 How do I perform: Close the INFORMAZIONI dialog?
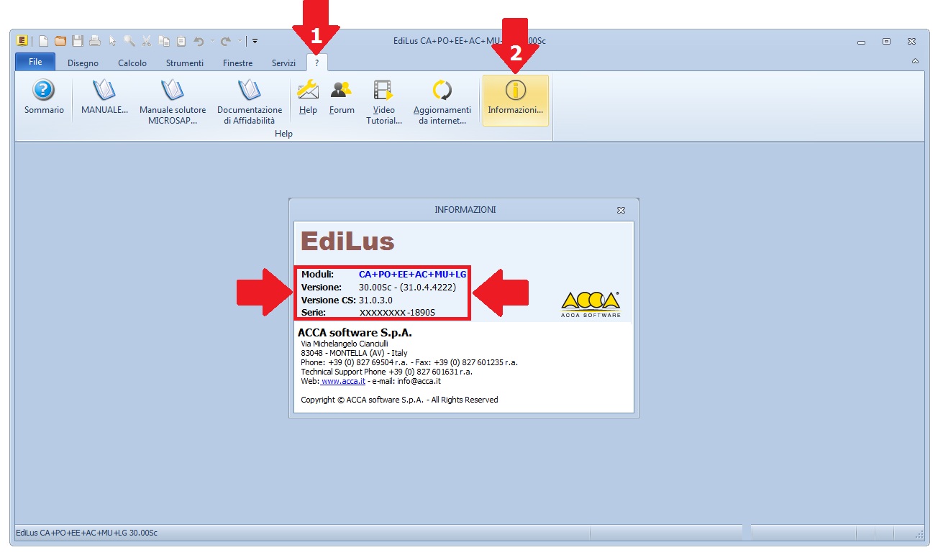coord(621,210)
